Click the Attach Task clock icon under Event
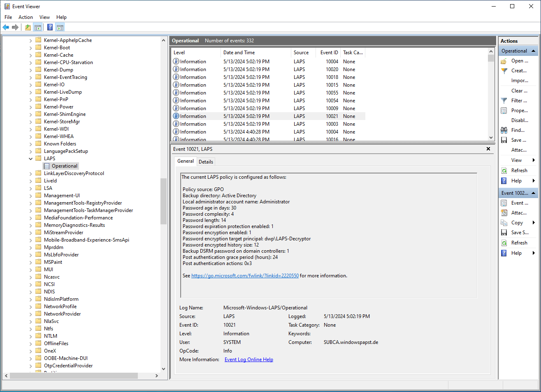Viewport: 541px width, 392px height. click(504, 213)
